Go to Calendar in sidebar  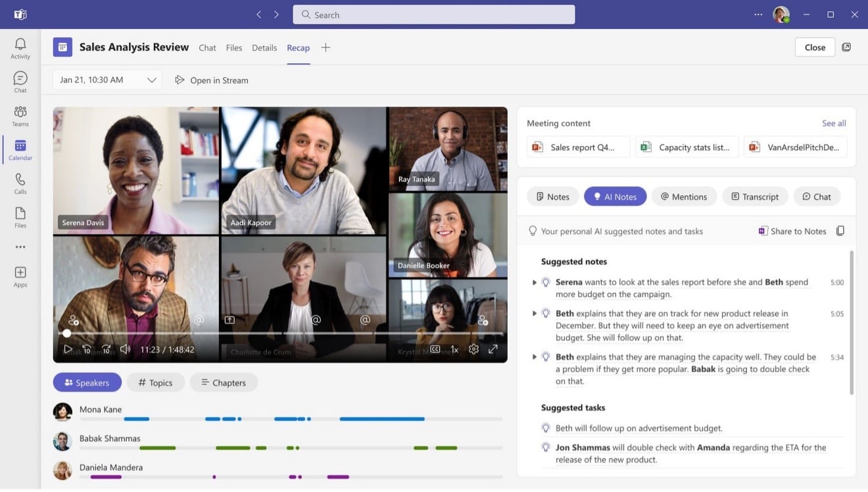click(x=20, y=151)
